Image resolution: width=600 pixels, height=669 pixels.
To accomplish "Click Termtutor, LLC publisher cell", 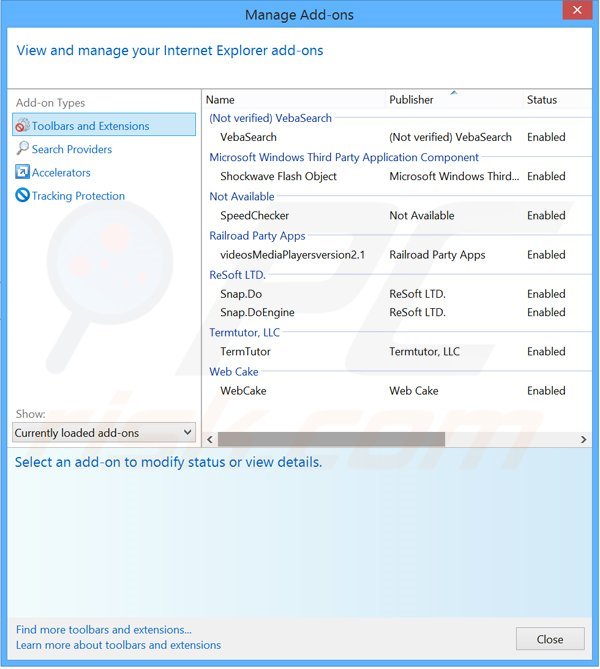I will click(424, 352).
